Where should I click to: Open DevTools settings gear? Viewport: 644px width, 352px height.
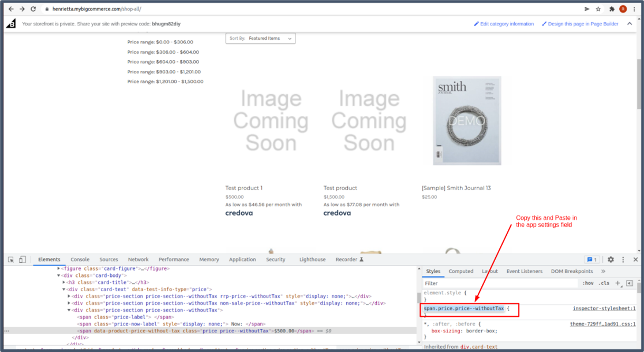(x=611, y=260)
